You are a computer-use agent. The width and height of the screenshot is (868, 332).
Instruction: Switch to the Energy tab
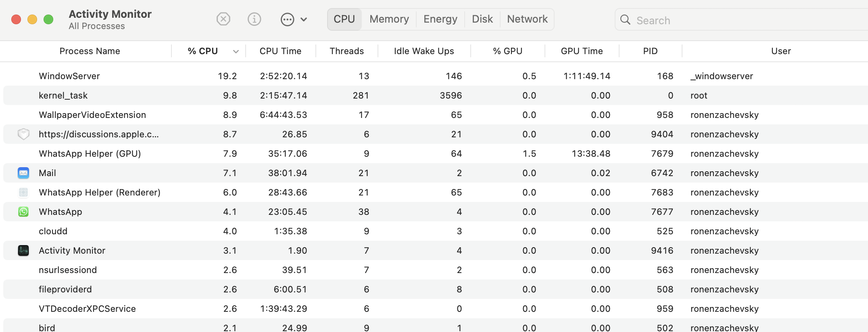point(440,19)
